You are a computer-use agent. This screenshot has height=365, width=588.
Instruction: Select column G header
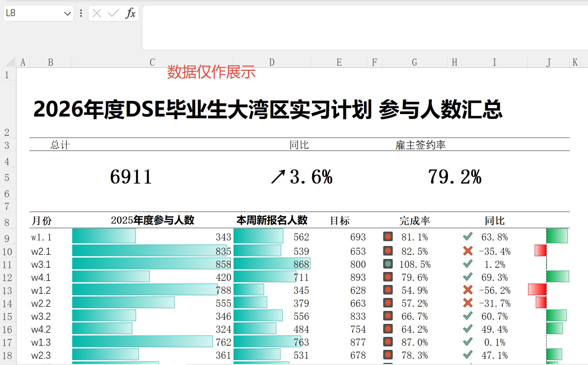pyautogui.click(x=414, y=62)
